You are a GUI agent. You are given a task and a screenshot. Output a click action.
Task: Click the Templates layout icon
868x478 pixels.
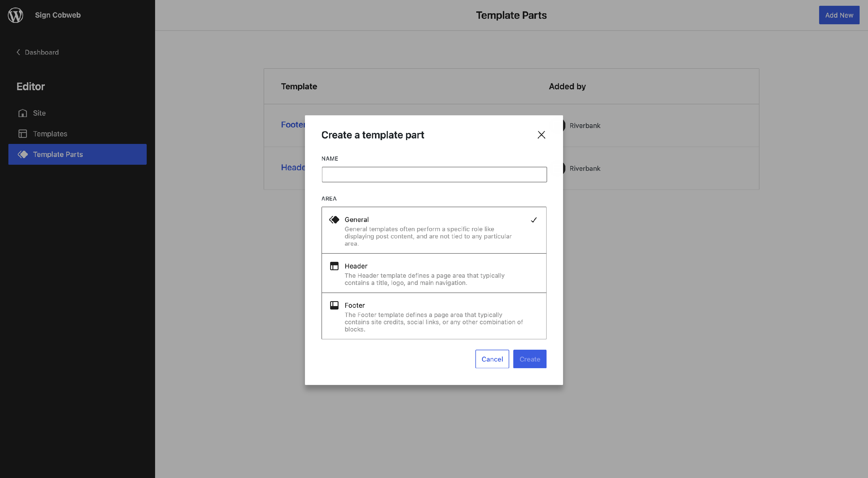[x=23, y=134]
